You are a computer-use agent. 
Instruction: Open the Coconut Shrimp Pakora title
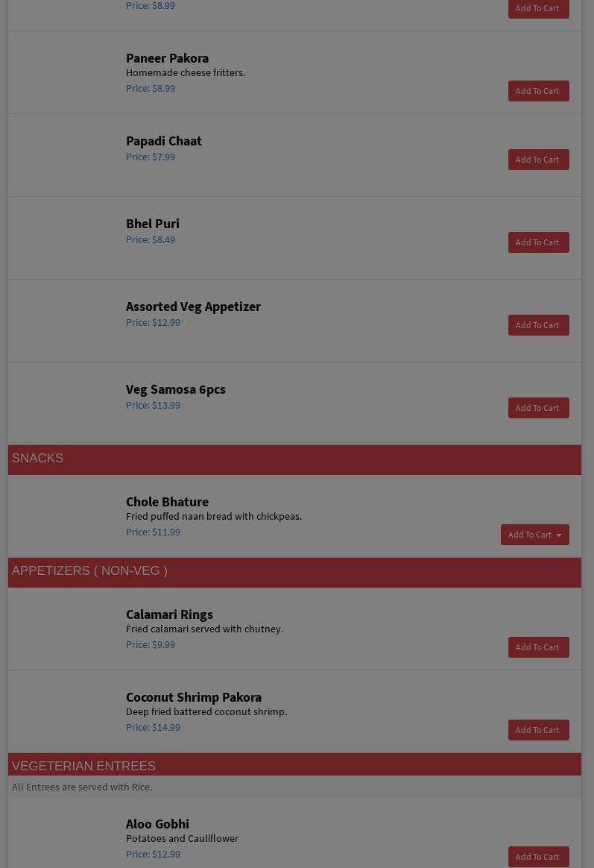pyautogui.click(x=193, y=697)
